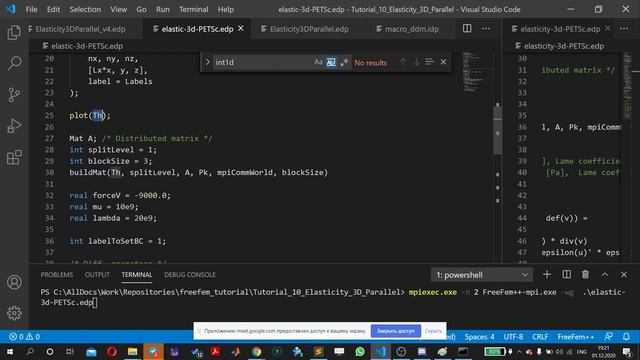Click the VS Code logo icon
640x360 pixels.
[10, 9]
